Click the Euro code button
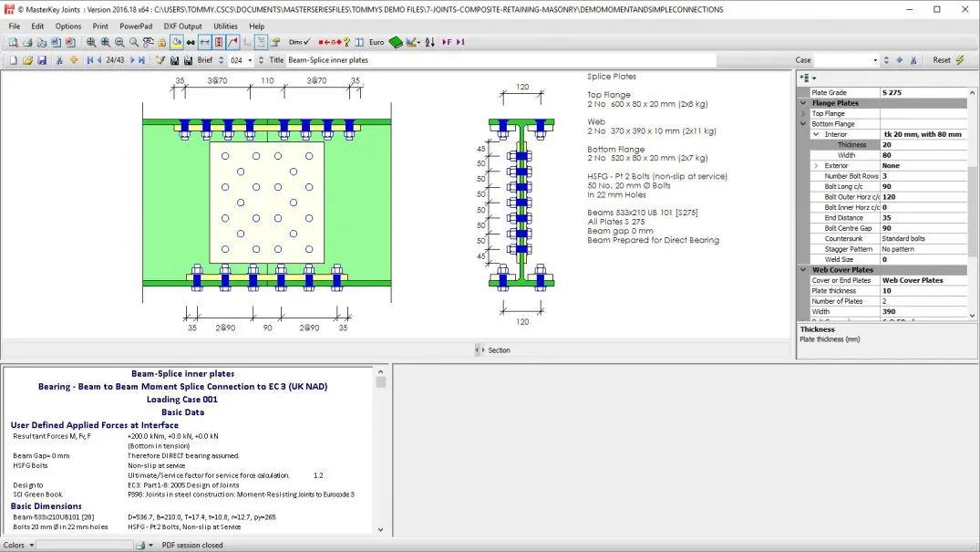 pyautogui.click(x=377, y=42)
